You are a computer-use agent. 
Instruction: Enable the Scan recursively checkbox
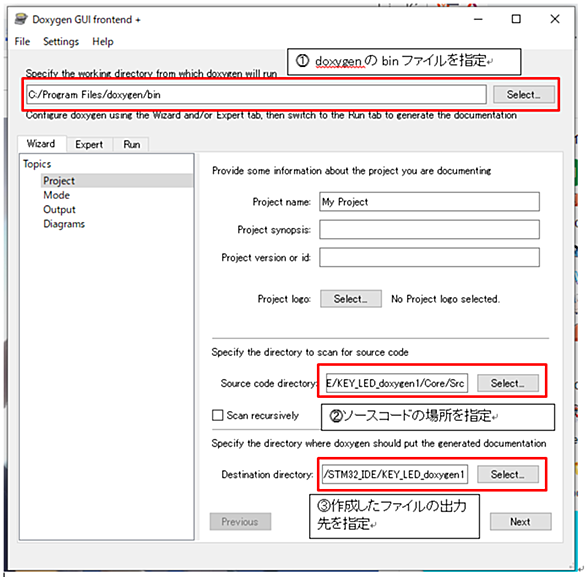(218, 415)
